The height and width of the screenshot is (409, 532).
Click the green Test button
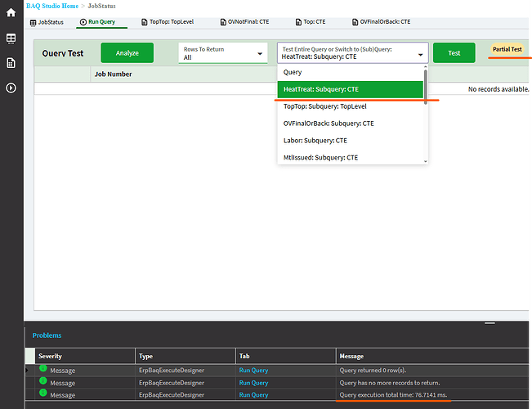(454, 53)
